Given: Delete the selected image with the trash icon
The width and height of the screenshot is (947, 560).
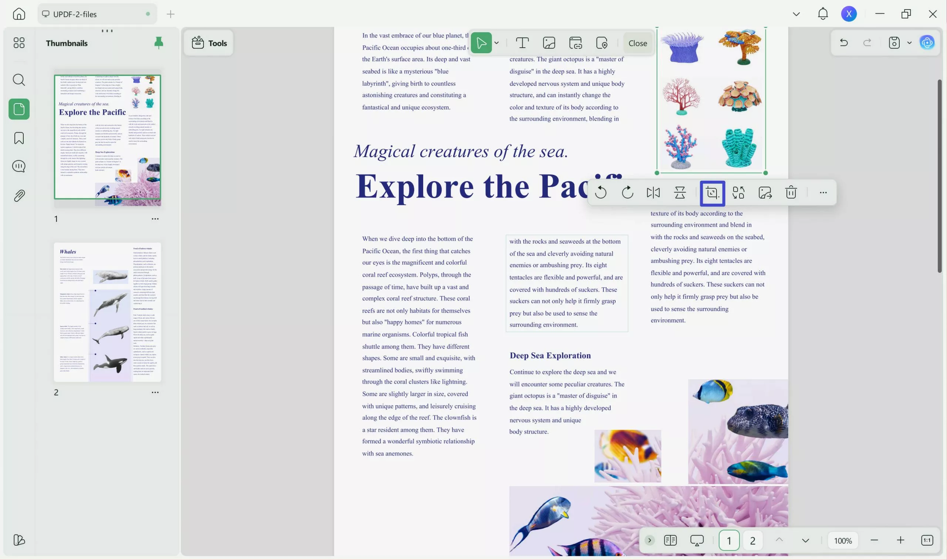Looking at the screenshot, I should click(x=791, y=193).
